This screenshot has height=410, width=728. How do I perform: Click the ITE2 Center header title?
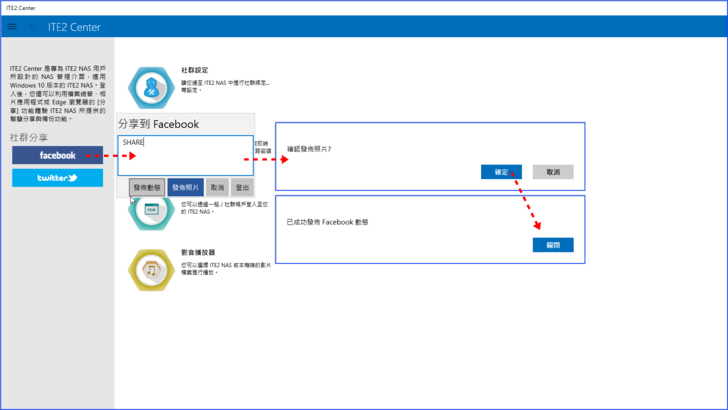pos(74,27)
